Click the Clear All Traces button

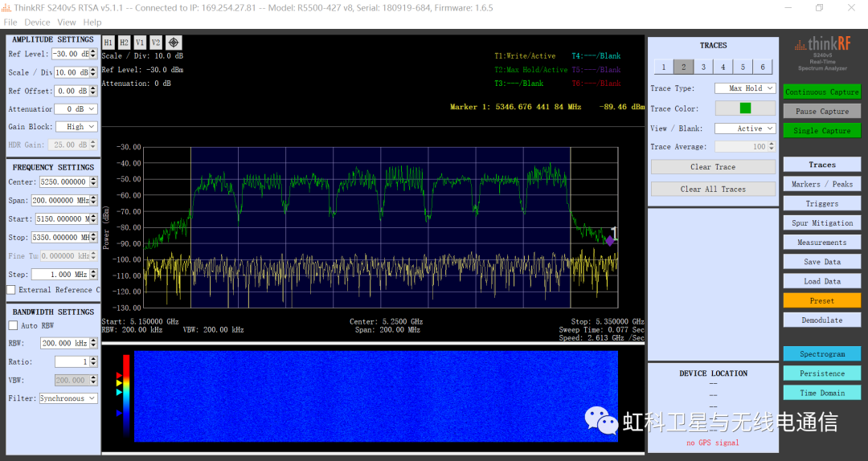712,190
